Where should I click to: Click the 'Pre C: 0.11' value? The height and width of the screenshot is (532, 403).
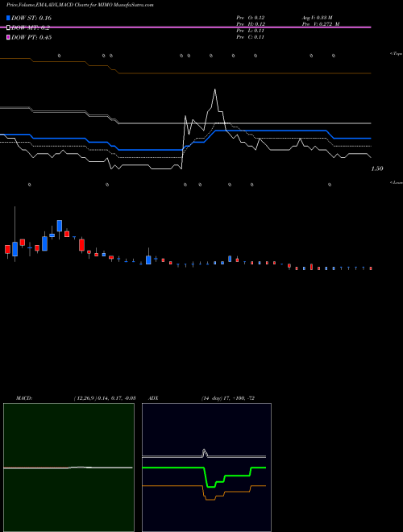click(251, 37)
